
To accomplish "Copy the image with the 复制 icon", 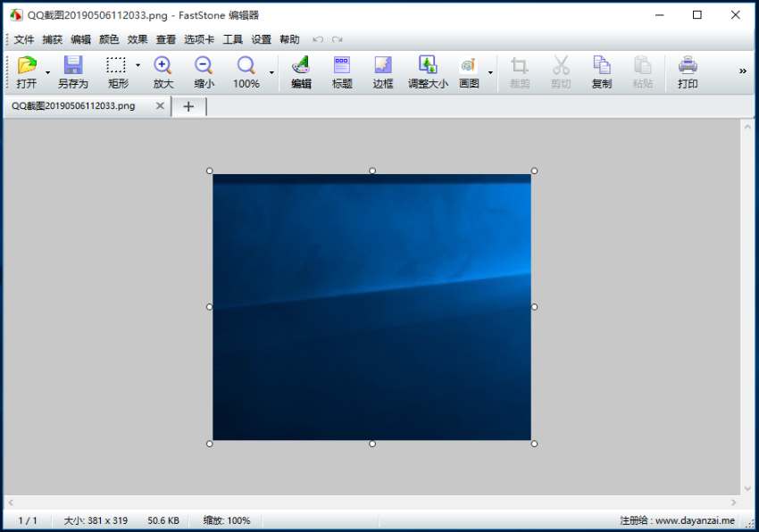I will 601,71.
